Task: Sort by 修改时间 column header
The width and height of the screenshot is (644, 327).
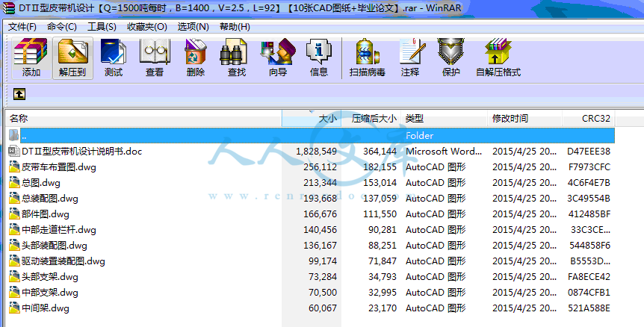Action: pos(524,119)
